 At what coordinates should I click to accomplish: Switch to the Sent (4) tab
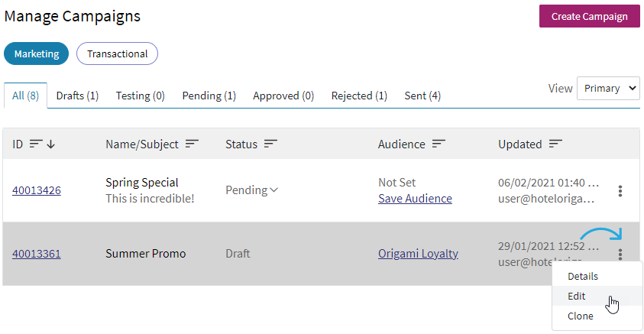coord(422,96)
